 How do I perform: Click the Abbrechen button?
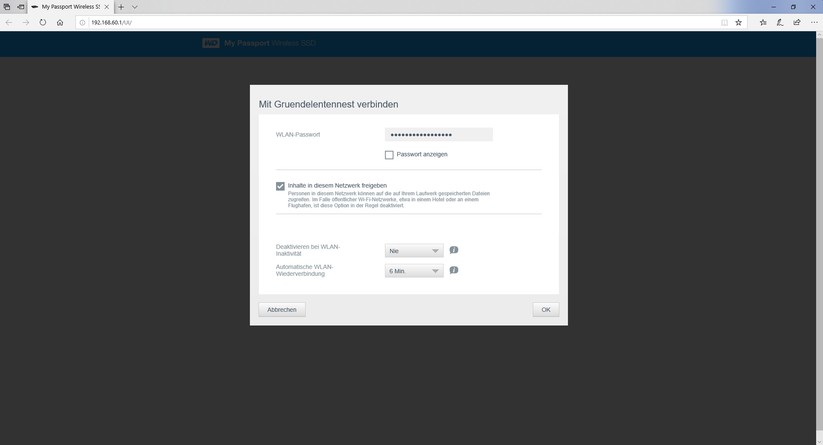282,310
